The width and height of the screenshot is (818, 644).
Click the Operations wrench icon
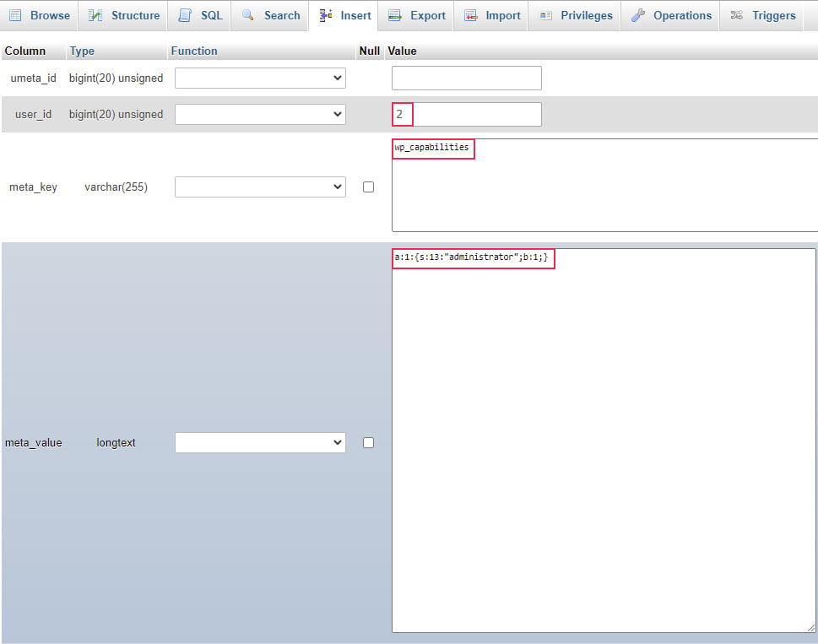pyautogui.click(x=638, y=15)
